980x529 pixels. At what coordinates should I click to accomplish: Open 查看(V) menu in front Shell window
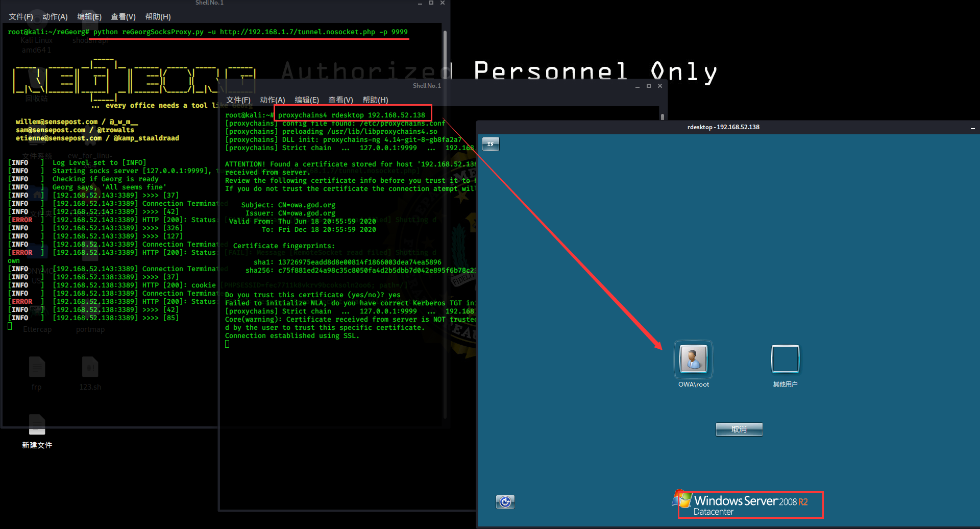(x=341, y=100)
